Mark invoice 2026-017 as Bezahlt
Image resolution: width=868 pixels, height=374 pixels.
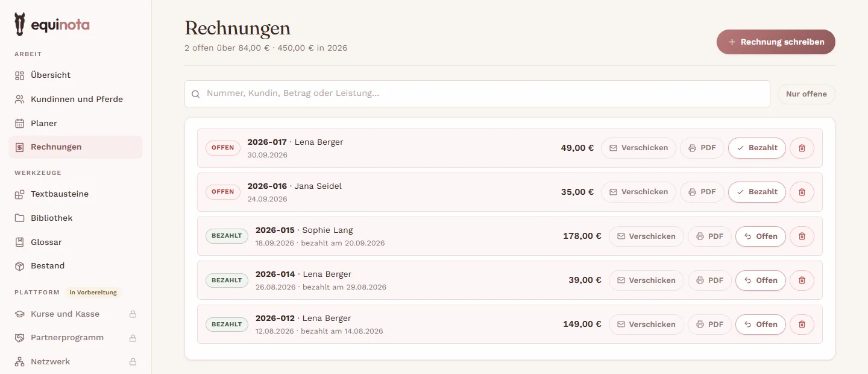click(756, 148)
